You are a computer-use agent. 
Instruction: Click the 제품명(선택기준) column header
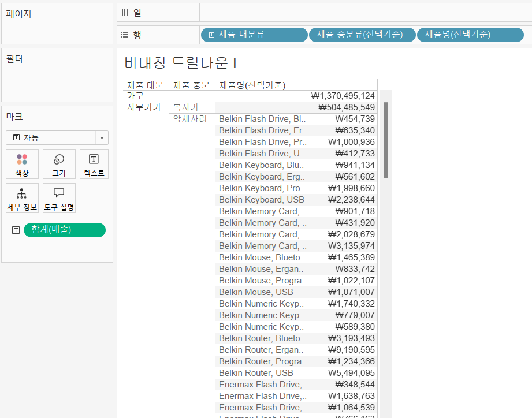[x=252, y=85]
